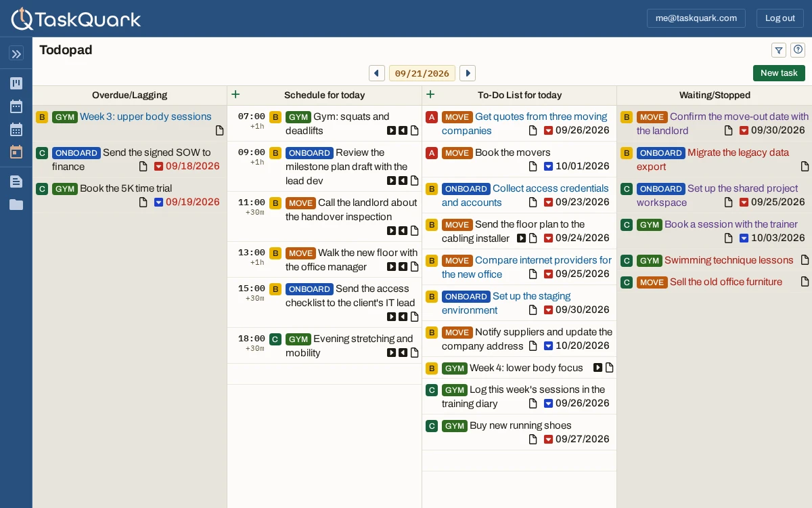Click the 07:00 time on the gym schedule row
Image resolution: width=812 pixels, height=508 pixels.
point(252,117)
